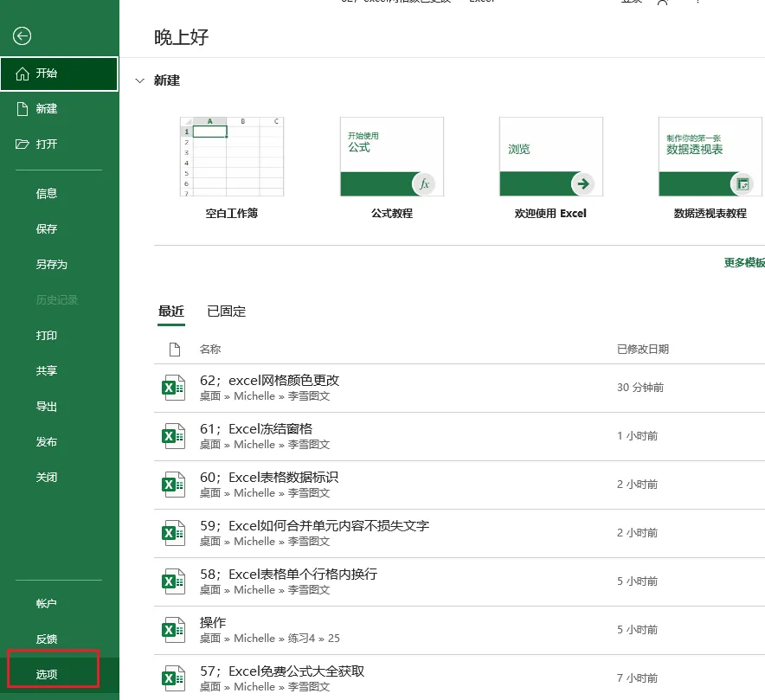Click the Excel icon for file 59
This screenshot has height=700, width=765.
pos(173,533)
